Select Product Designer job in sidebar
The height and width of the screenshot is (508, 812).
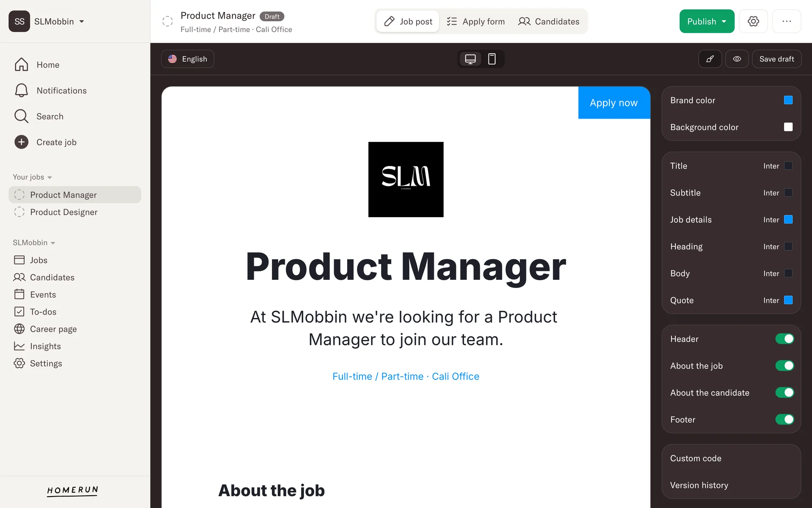coord(64,212)
